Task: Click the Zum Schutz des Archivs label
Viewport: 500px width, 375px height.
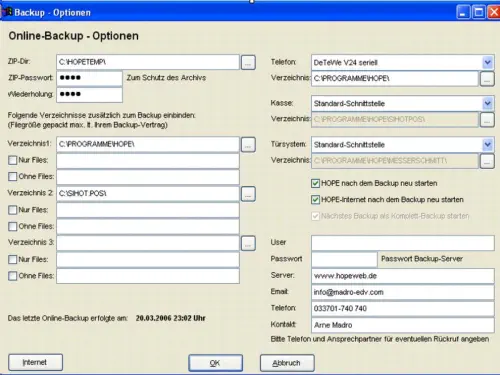Action: [x=166, y=78]
